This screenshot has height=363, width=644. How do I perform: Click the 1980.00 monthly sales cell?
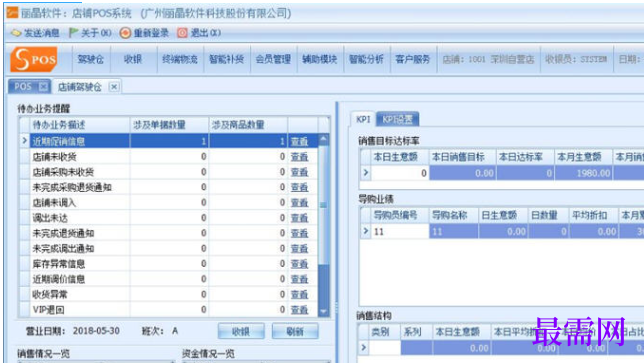(583, 173)
